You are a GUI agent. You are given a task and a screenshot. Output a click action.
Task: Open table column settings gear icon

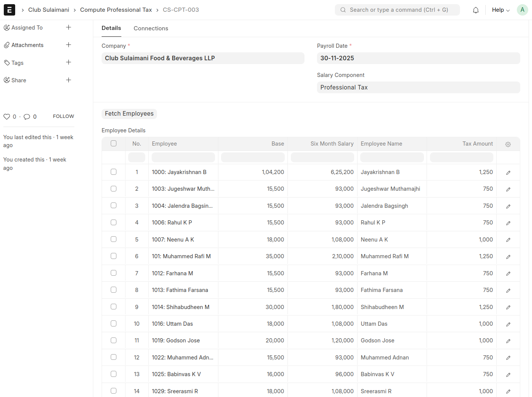(508, 144)
